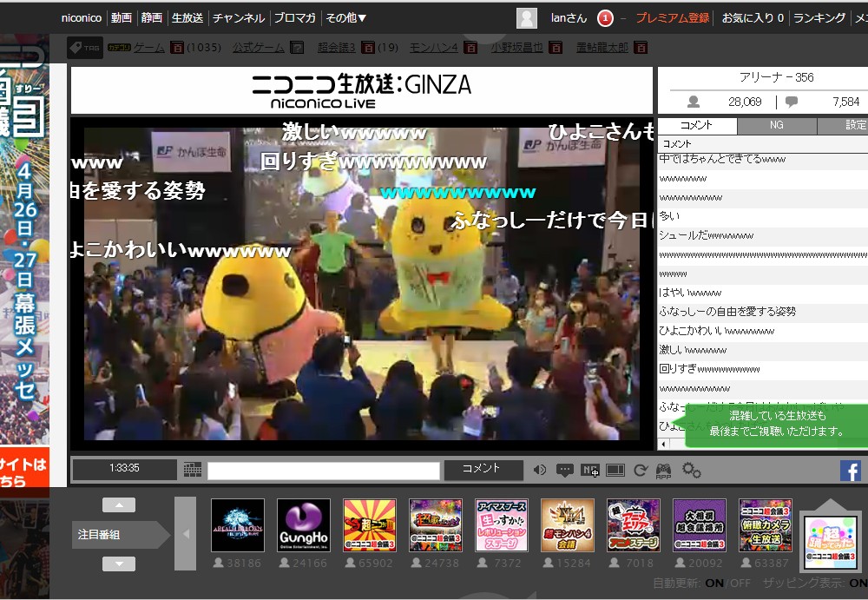Select the 注目番組 label
This screenshot has width=868, height=600.
120,535
